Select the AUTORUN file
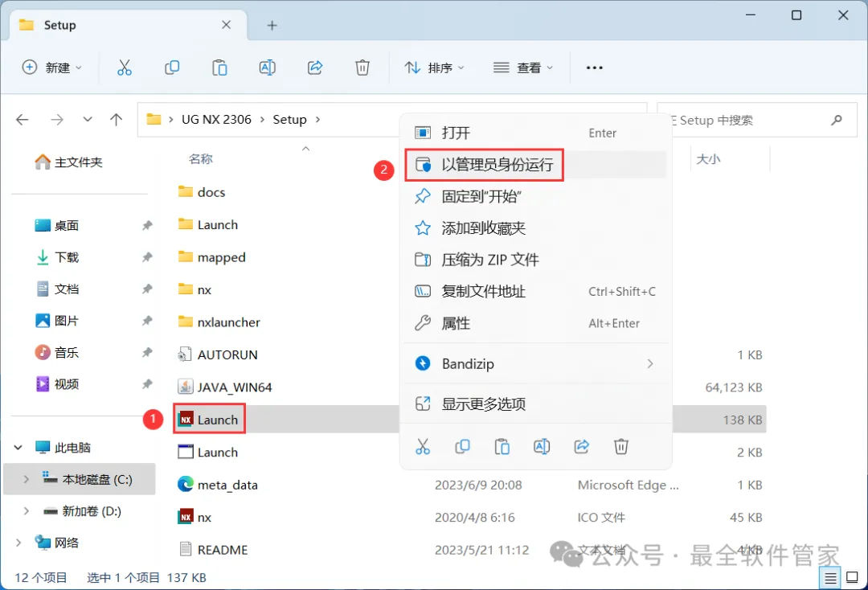This screenshot has width=868, height=590. [x=218, y=354]
